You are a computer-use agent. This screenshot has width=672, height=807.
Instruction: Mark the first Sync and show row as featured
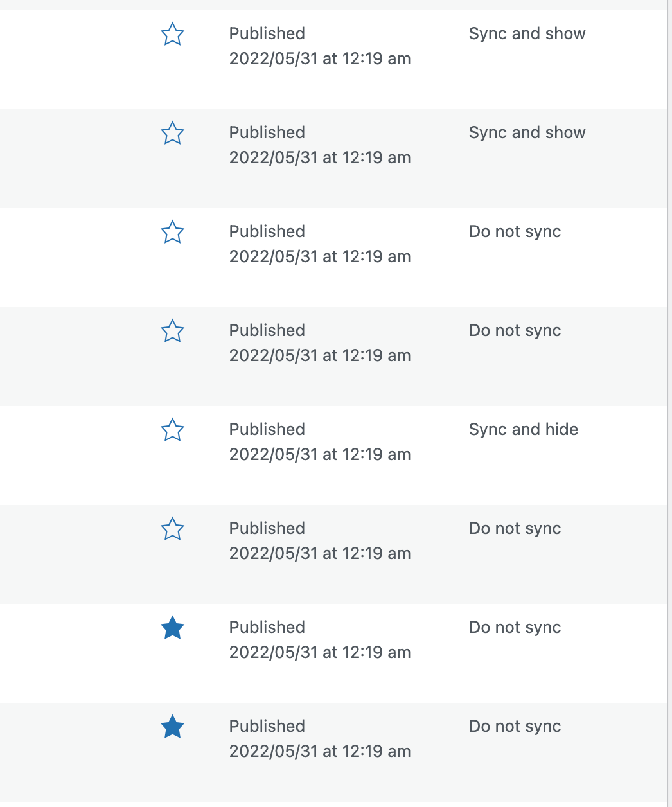pyautogui.click(x=172, y=34)
